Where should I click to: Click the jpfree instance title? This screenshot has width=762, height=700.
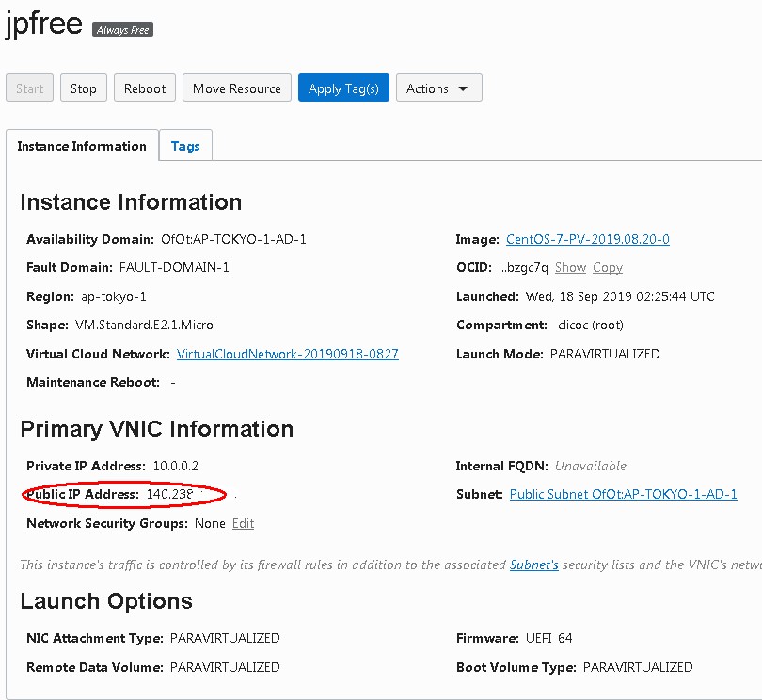(43, 24)
